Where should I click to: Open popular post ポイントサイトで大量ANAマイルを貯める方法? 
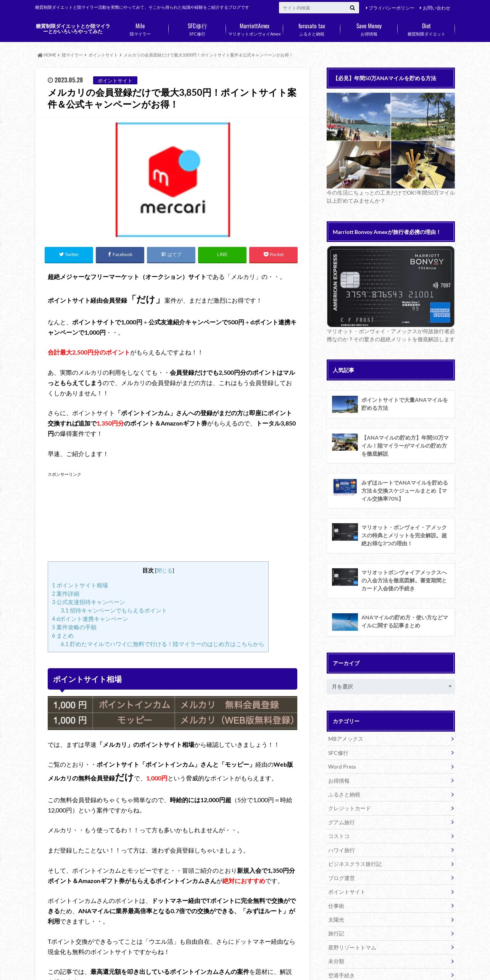point(390,404)
